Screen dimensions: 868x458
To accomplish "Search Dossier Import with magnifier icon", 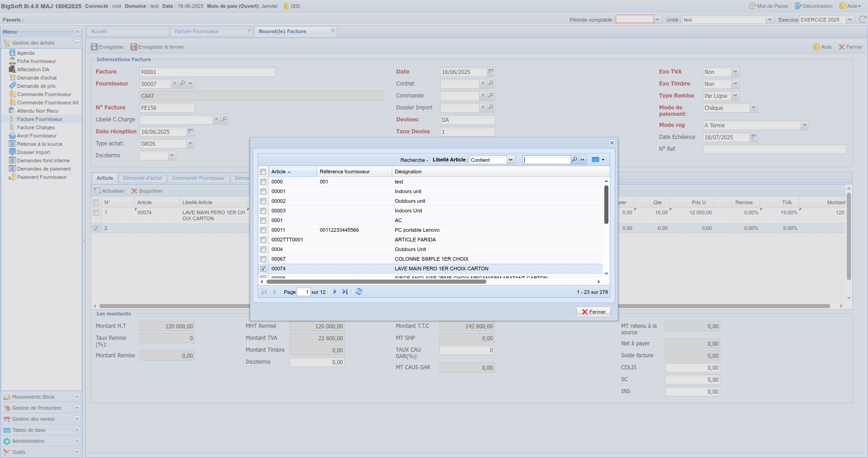I will [x=491, y=107].
